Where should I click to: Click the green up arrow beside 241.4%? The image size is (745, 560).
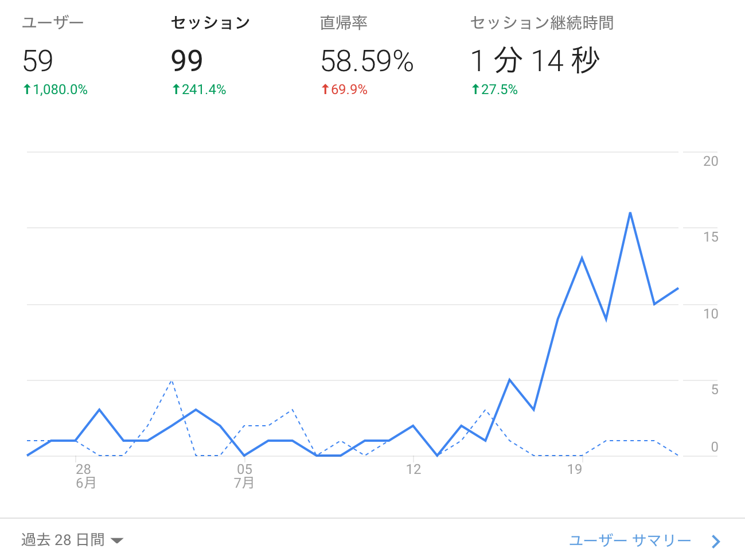point(176,90)
